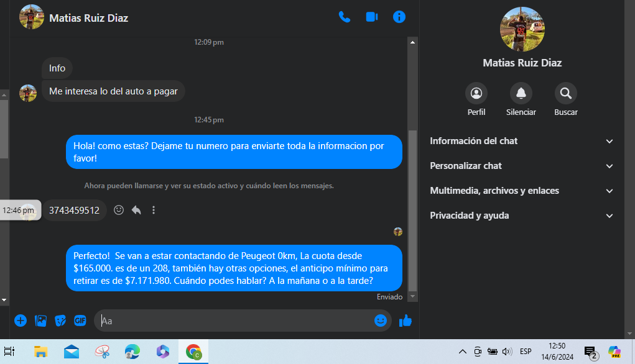Expand Privacidad y ayuda section
The width and height of the screenshot is (635, 364).
pos(521,216)
